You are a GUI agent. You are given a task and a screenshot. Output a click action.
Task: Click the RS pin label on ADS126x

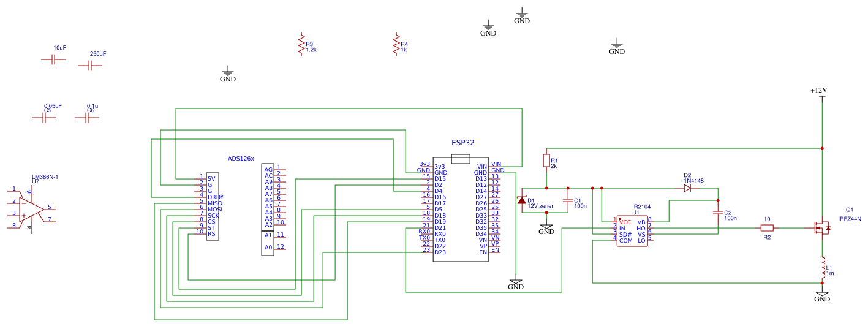click(211, 233)
